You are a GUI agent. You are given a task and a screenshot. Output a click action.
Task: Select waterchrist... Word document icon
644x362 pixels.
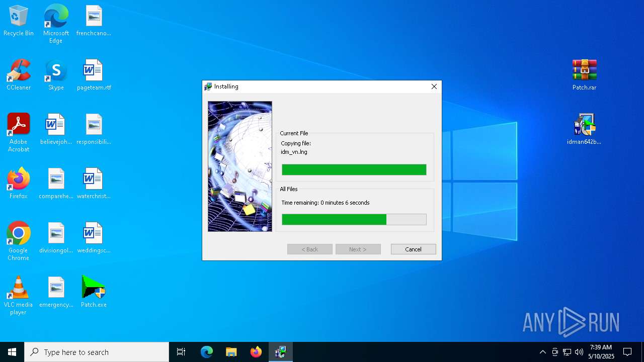tap(94, 184)
